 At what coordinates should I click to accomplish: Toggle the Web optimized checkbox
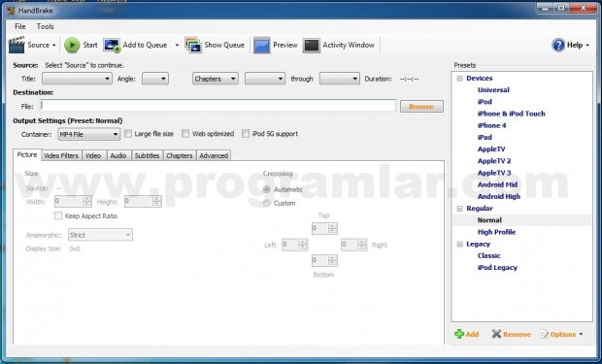[x=185, y=134]
